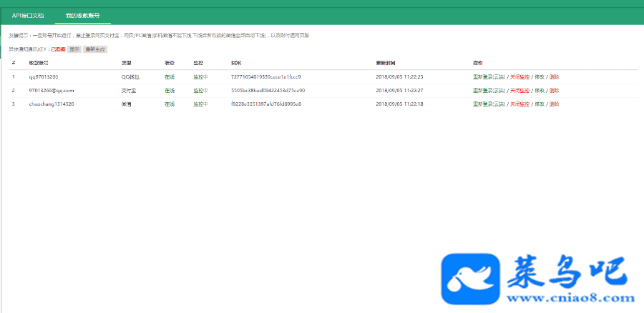The height and width of the screenshot is (313, 644).
Task: Switch to the 我的收款账号 tab
Action: 82,15
